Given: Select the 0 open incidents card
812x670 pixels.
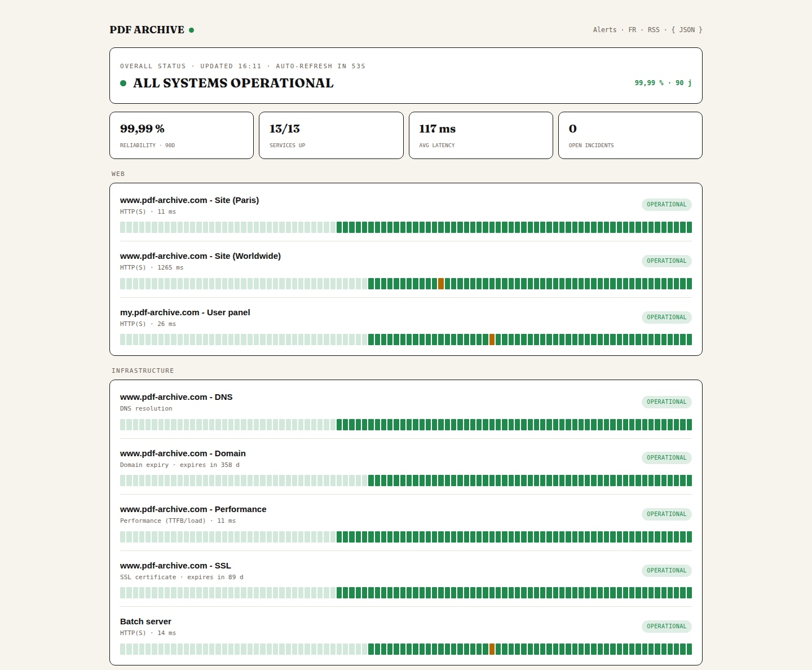Looking at the screenshot, I should click(x=630, y=135).
